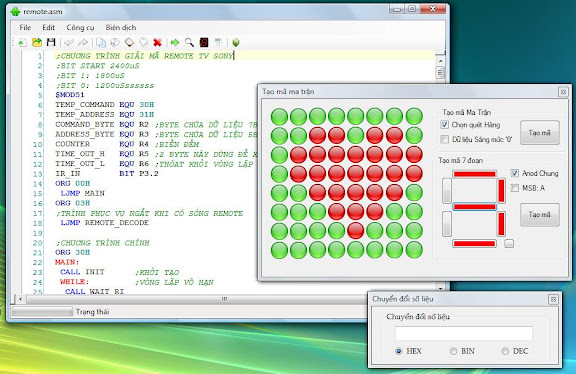Click the CALL INIT code line

point(82,272)
